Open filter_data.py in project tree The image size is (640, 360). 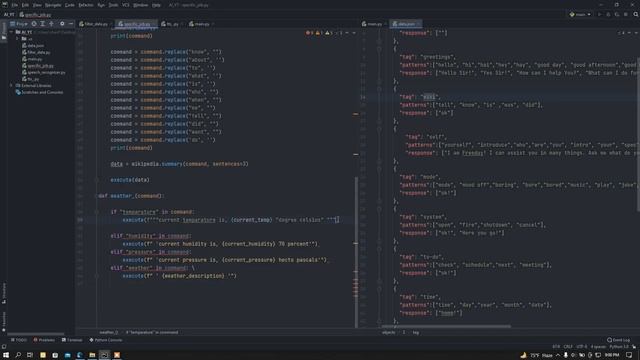tap(36, 52)
